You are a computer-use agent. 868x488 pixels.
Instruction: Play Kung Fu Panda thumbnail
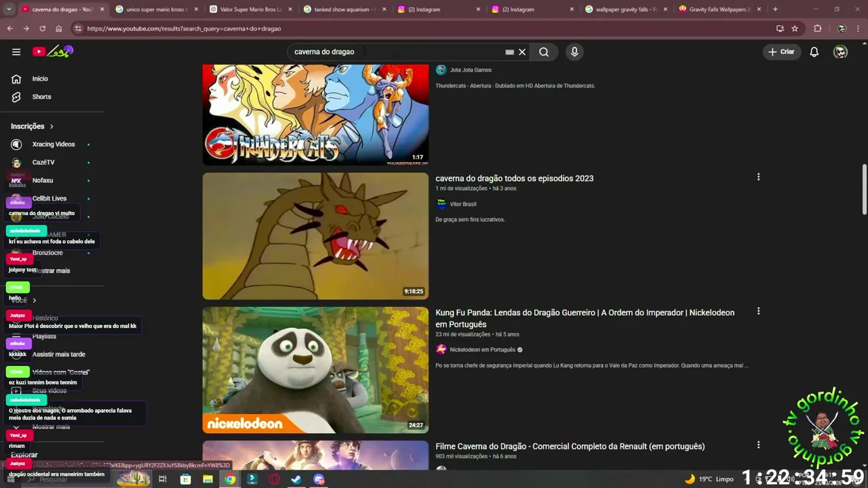[x=315, y=370]
